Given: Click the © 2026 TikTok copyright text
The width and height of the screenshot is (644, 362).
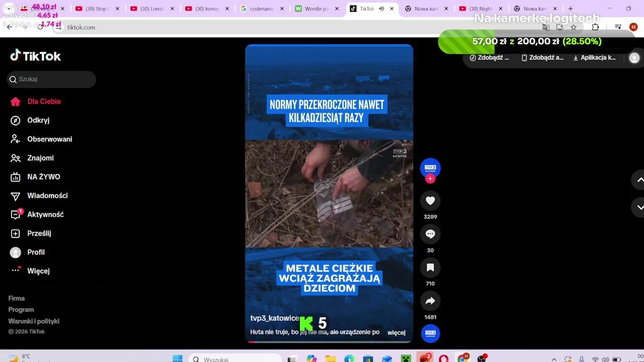Looking at the screenshot, I should tap(27, 332).
